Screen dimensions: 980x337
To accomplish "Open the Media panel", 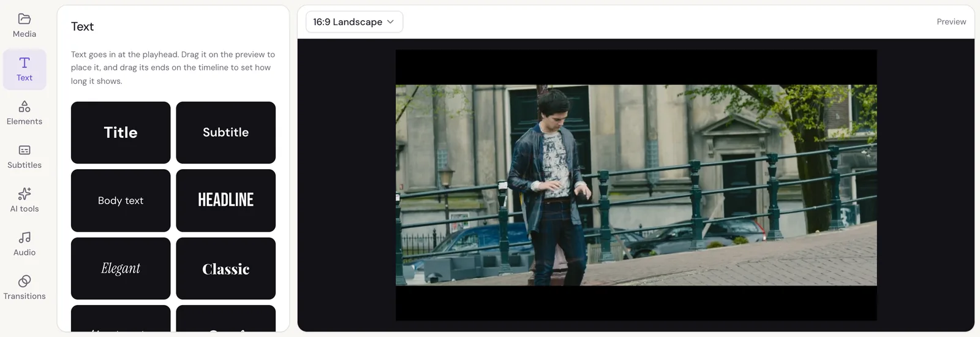I will (24, 25).
